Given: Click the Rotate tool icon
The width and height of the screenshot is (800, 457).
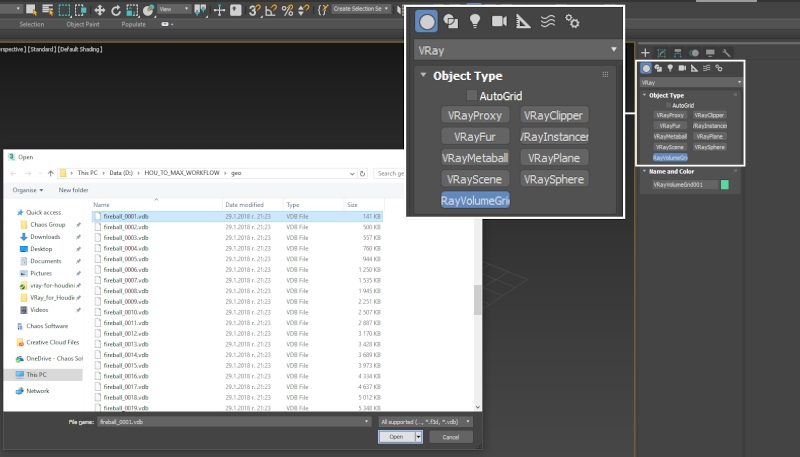Looking at the screenshot, I should pos(116,9).
